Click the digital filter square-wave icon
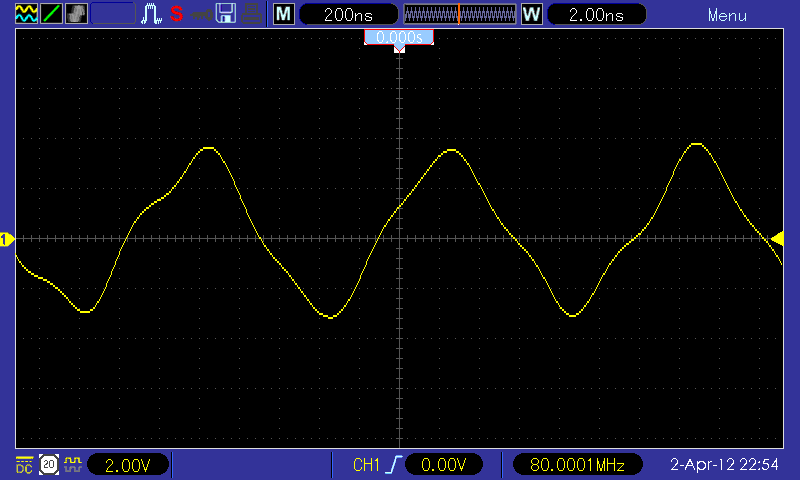Image resolution: width=800 pixels, height=480 pixels. pos(73,464)
